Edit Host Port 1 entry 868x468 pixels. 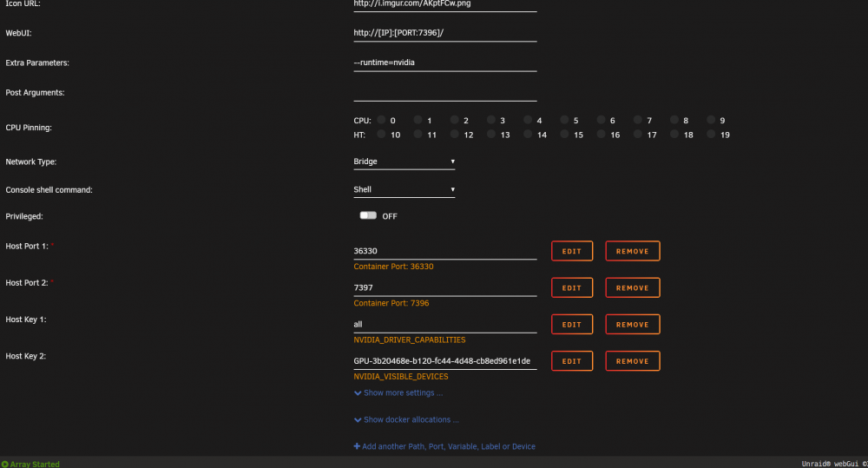click(572, 251)
